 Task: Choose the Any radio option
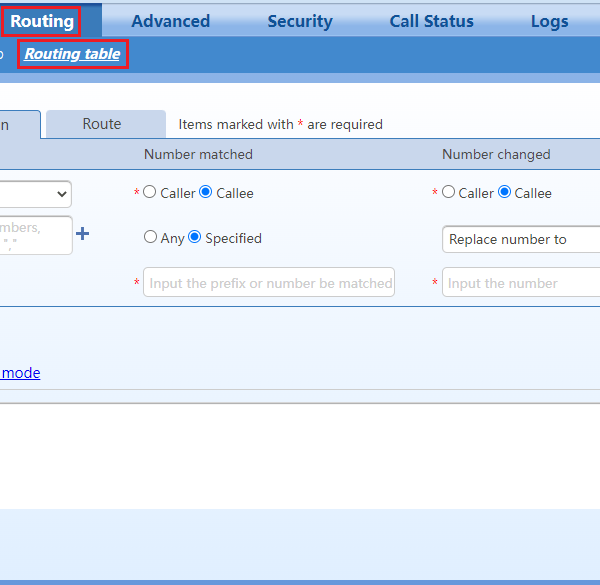coord(150,237)
